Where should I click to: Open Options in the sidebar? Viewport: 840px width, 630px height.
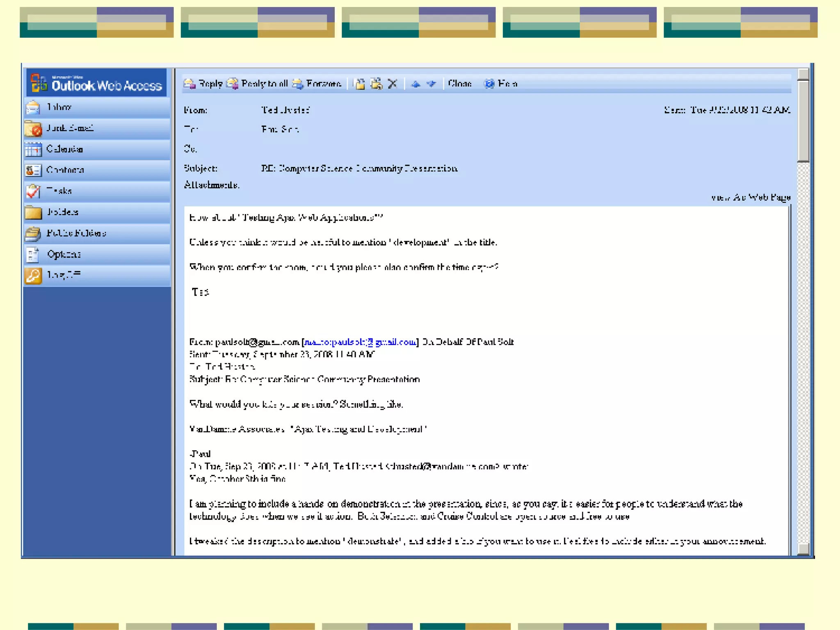click(97, 254)
